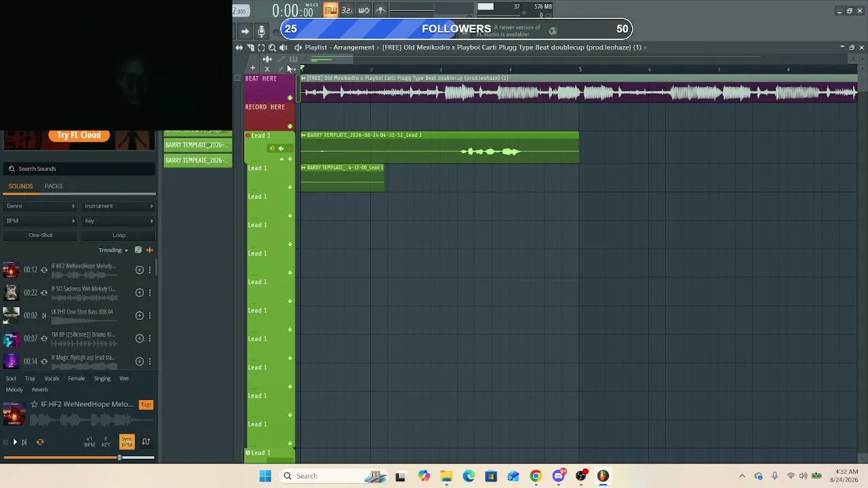Toggle loop on the 00:22 Sadness sample row
868x488 pixels.
[x=44, y=293]
